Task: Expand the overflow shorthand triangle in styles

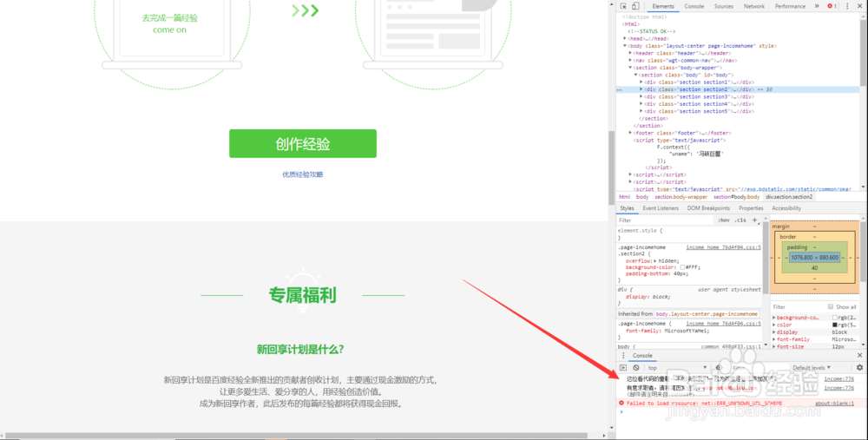Action: [655, 260]
